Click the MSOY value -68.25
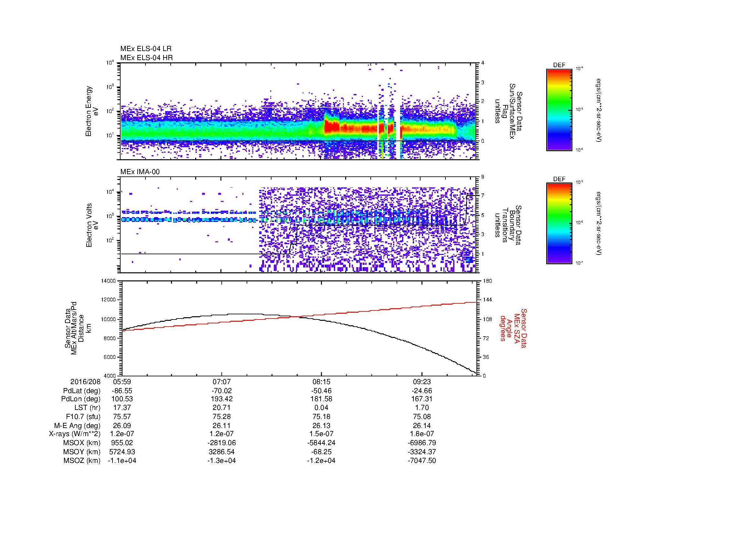 coord(321,452)
